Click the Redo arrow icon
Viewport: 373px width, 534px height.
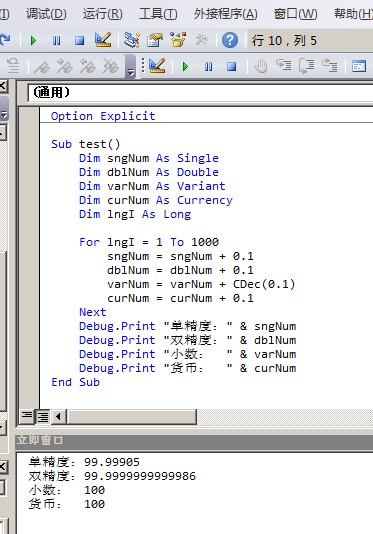coord(5,40)
